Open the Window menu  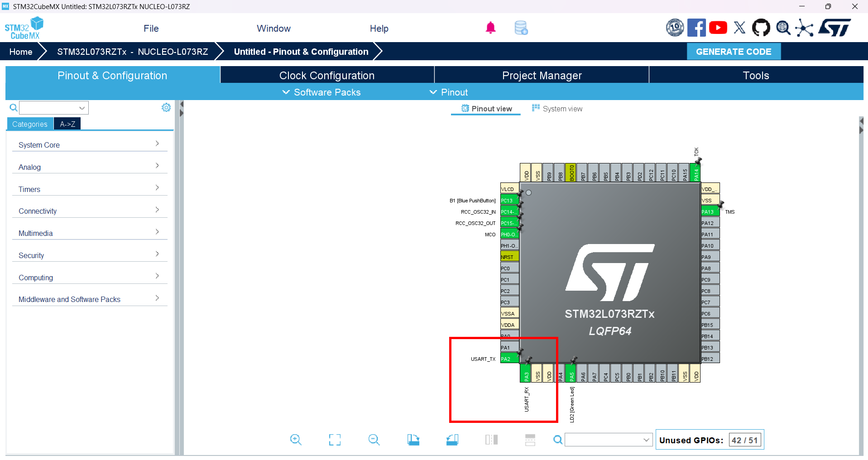click(x=273, y=28)
